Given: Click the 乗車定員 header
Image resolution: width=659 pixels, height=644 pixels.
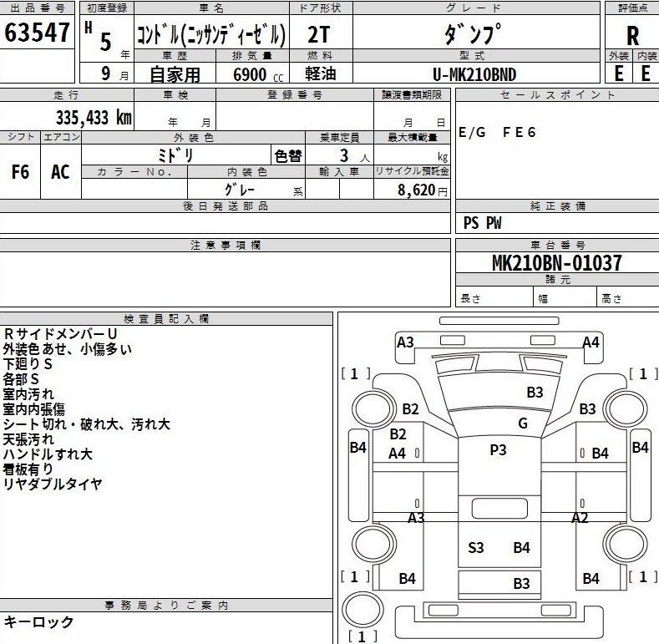Looking at the screenshot, I should tap(340, 137).
